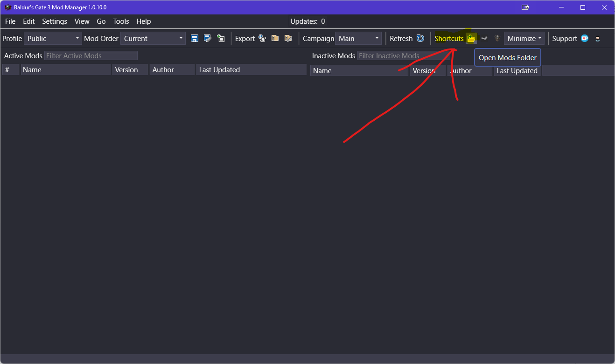Screen dimensions: 615x364
Task: Click the shortcut icon right of Mods folder
Action: click(x=484, y=38)
